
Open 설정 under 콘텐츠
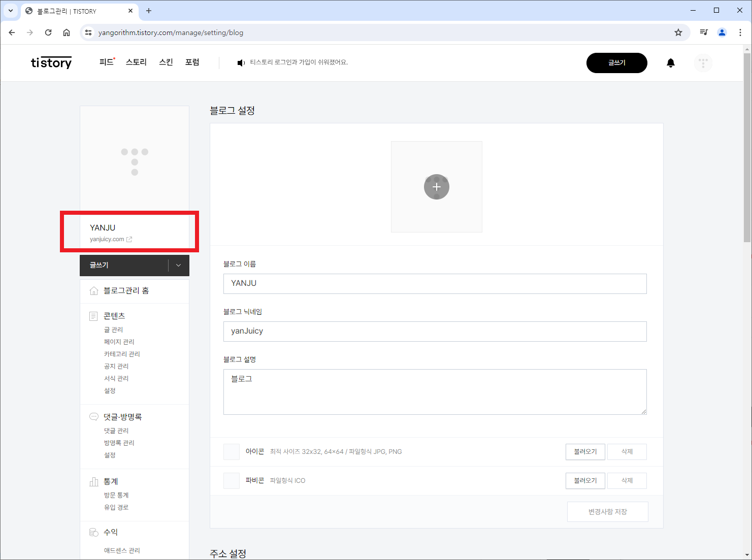tap(110, 391)
